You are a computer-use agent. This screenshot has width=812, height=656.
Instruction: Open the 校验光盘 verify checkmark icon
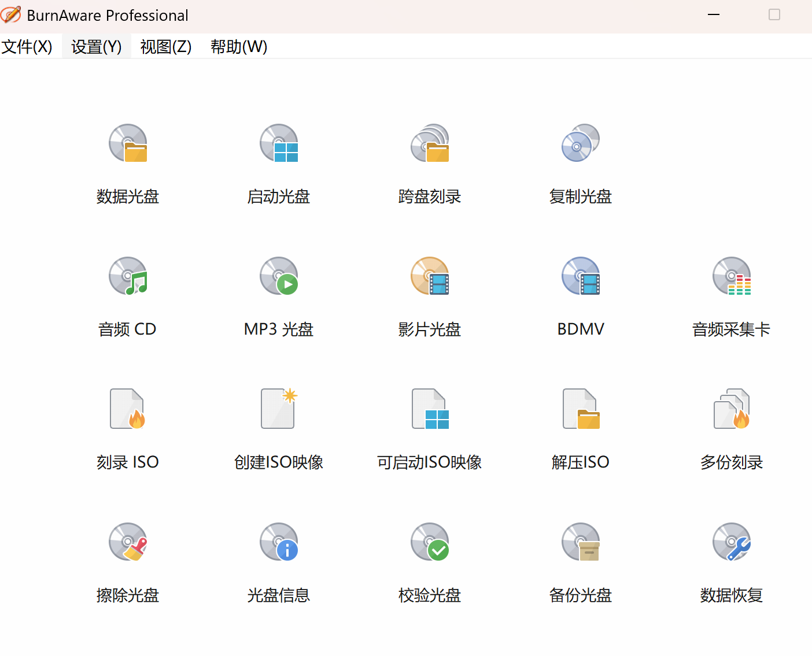click(x=430, y=542)
